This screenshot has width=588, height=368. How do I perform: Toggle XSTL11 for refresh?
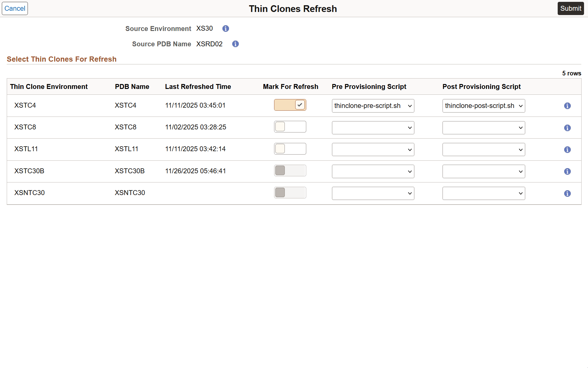coord(290,148)
